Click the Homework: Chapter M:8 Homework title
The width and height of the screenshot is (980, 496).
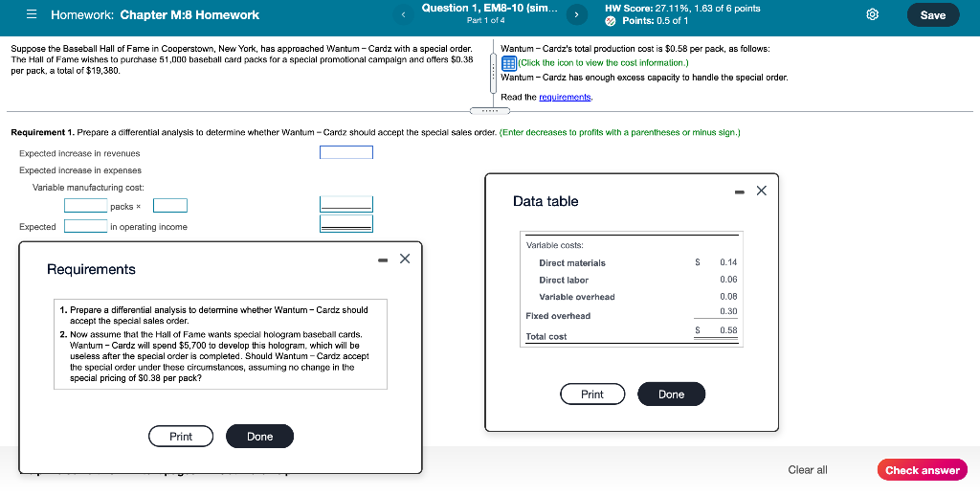pos(155,15)
